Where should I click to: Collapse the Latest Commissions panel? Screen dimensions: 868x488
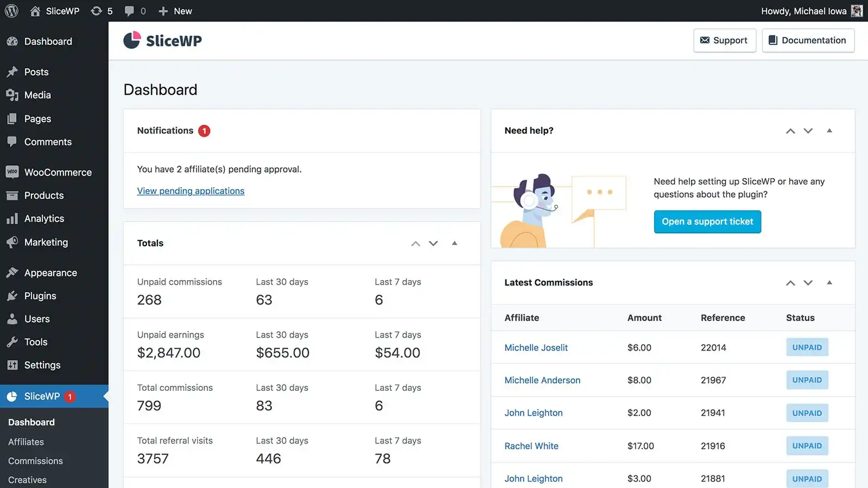coord(829,282)
